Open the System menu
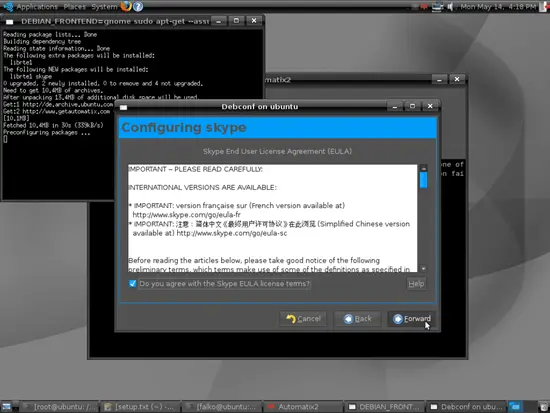This screenshot has height=413, width=550. [x=104, y=7]
